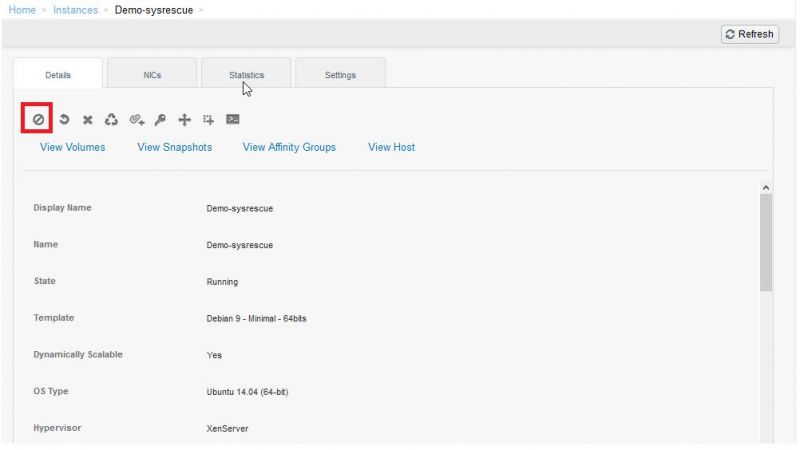Screen dimensions: 800x450
Task: Switch to the NICs tab
Action: click(152, 75)
